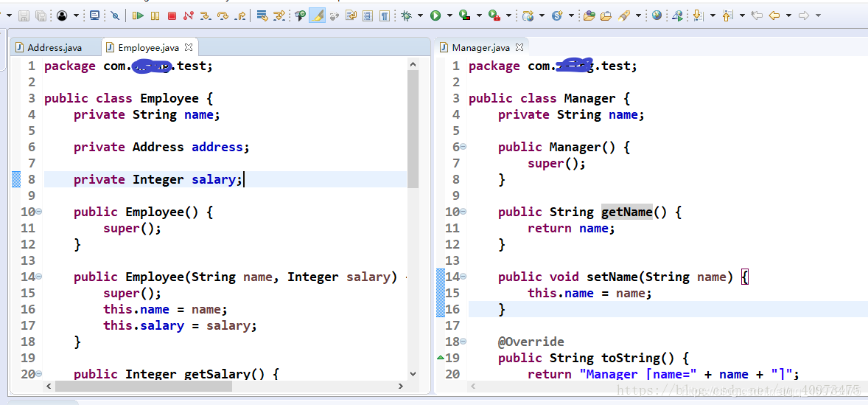
Task: Open the Debug icon dropdown arrow
Action: 421,16
